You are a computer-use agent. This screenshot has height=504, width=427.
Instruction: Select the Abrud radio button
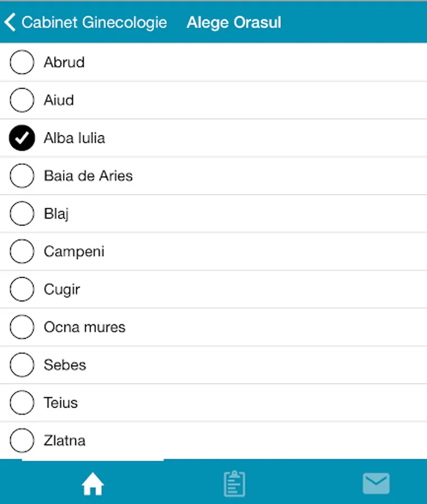point(22,62)
